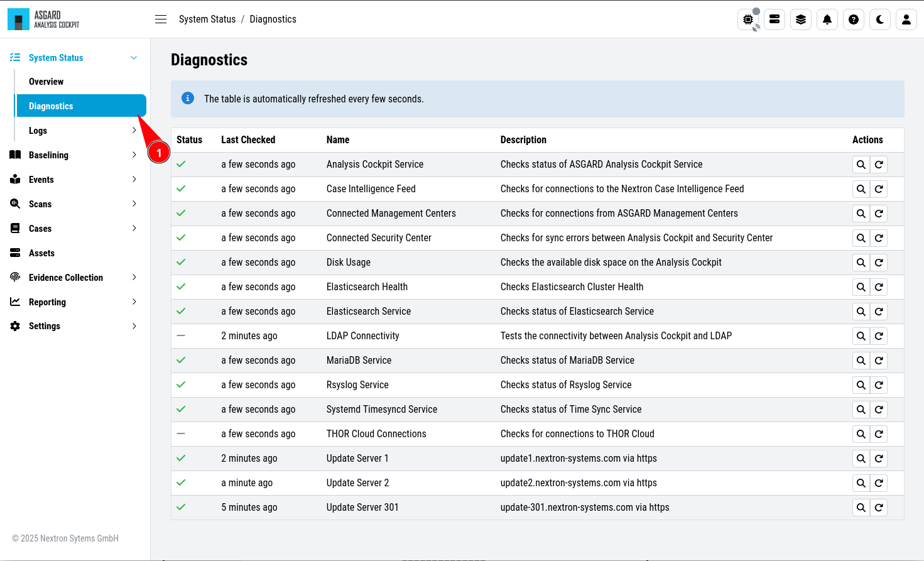Open the help question mark icon

point(854,19)
